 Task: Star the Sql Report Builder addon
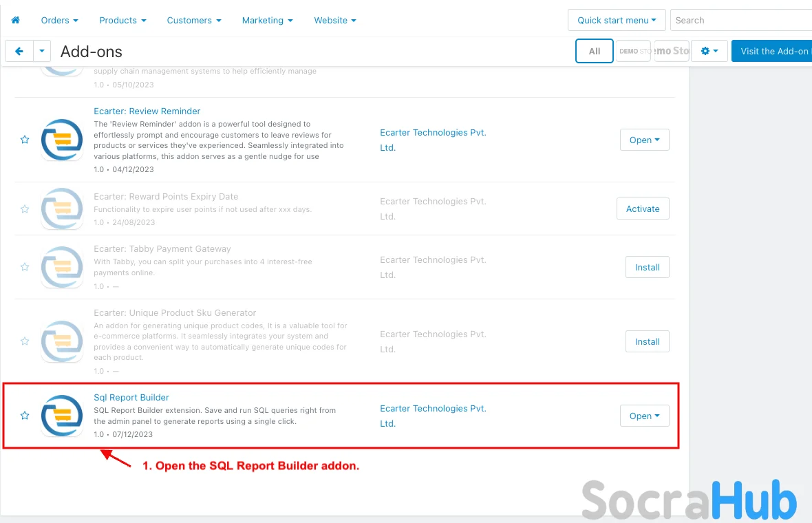point(25,416)
